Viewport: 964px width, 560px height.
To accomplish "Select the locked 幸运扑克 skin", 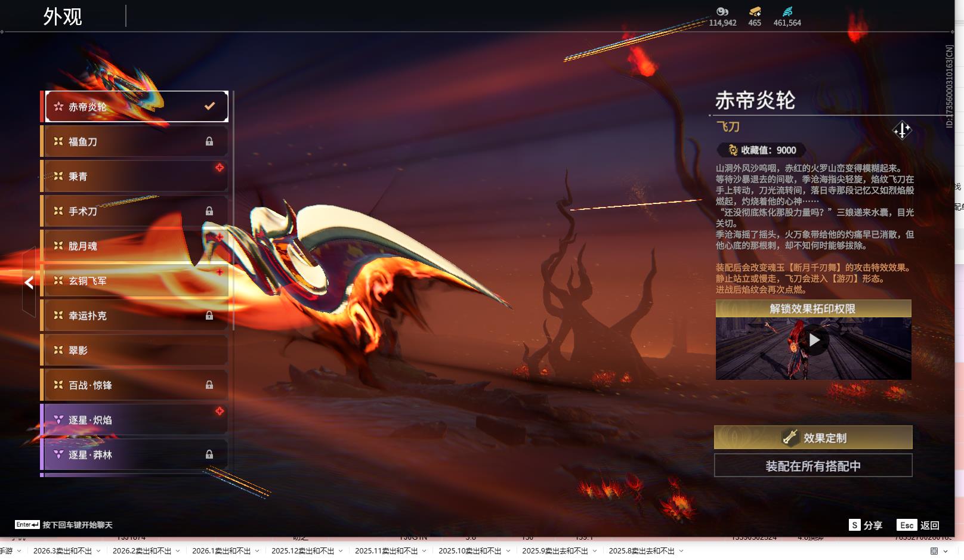I will coord(137,315).
